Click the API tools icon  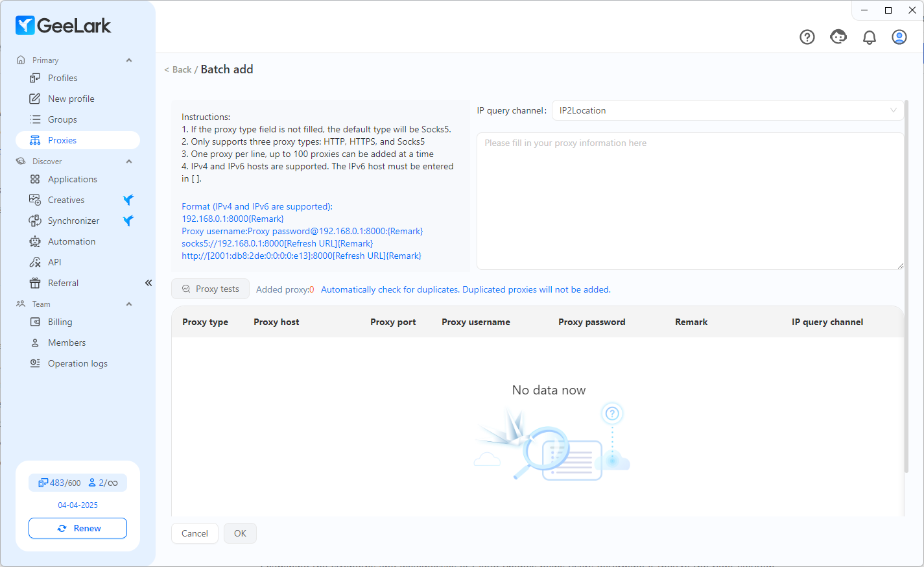point(35,262)
